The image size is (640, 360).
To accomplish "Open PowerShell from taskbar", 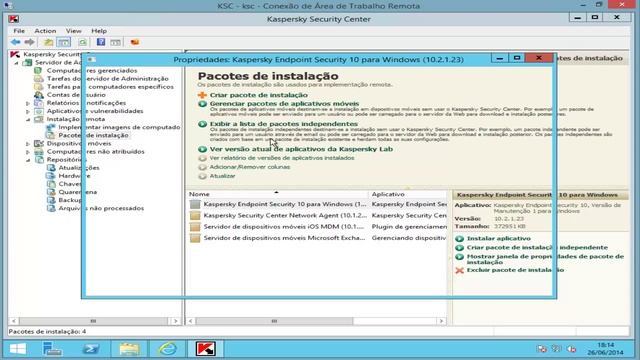I will (x=91, y=349).
